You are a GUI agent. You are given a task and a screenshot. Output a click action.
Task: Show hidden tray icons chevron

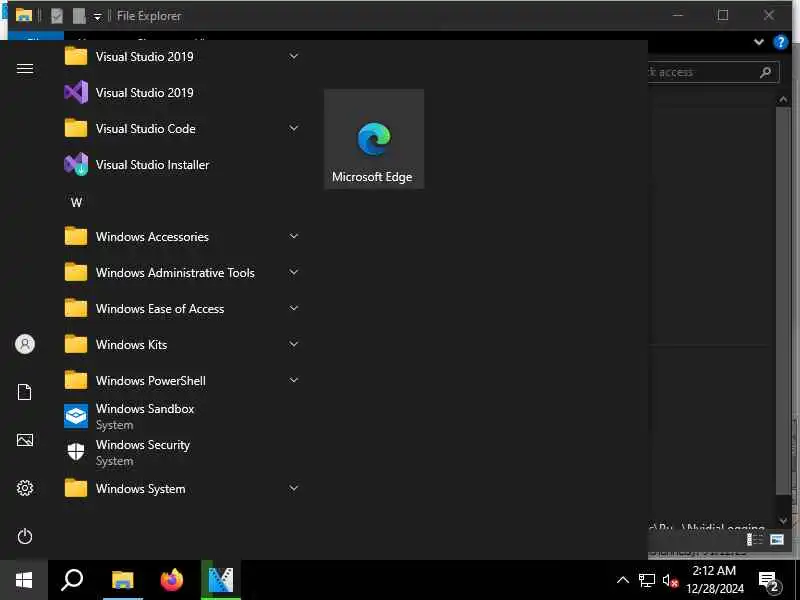623,580
